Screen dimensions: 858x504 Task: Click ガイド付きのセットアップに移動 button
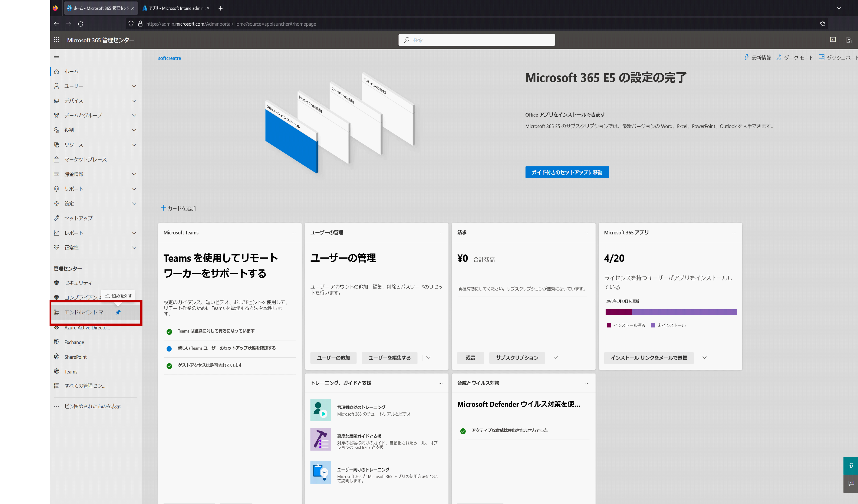tap(567, 172)
